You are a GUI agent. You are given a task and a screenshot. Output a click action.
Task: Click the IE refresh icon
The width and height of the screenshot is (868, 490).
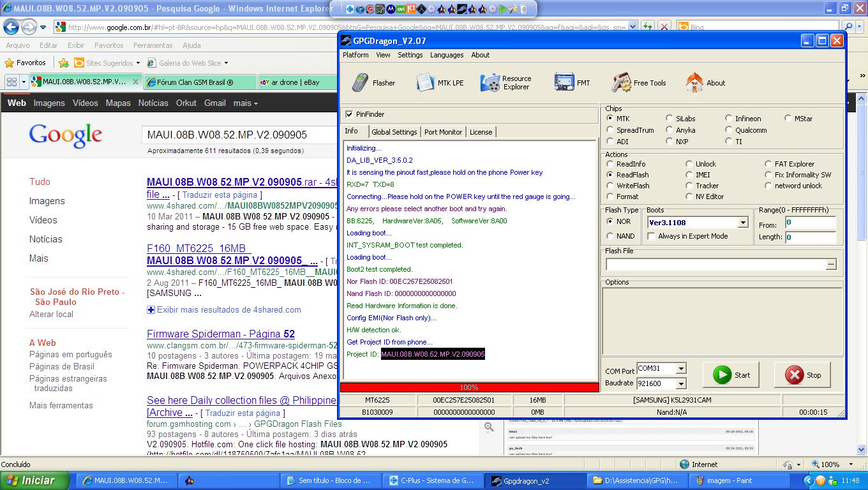tap(648, 27)
